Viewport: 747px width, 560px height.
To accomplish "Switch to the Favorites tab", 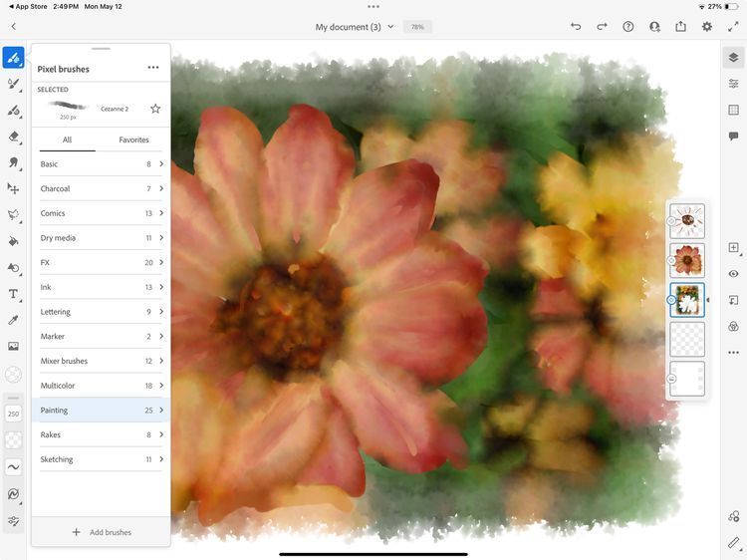I will point(133,140).
